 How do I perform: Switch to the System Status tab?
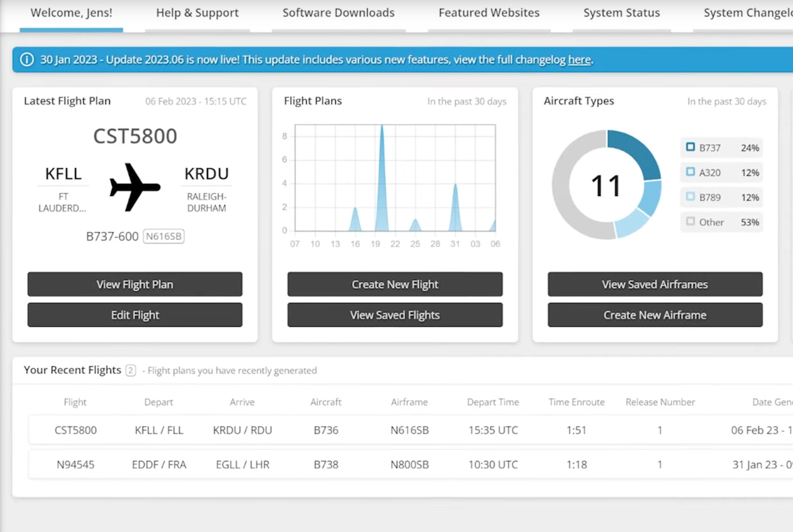[621, 13]
